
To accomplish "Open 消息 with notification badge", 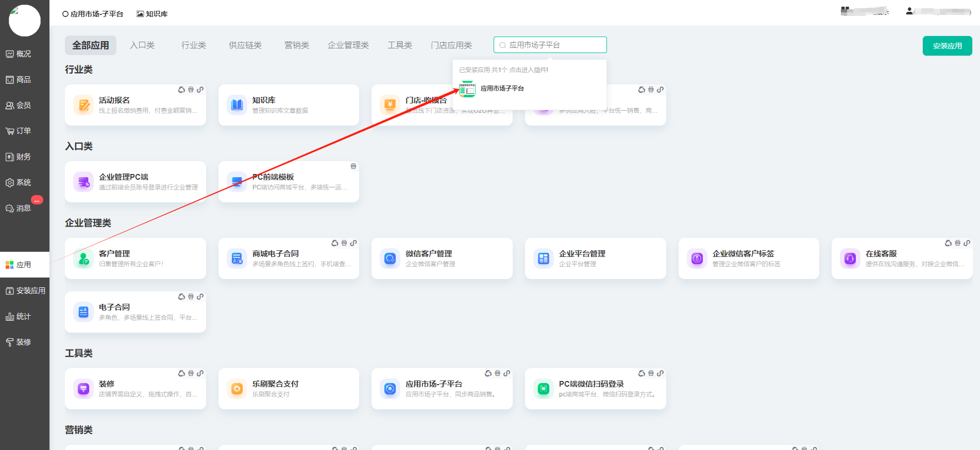I will (24, 208).
